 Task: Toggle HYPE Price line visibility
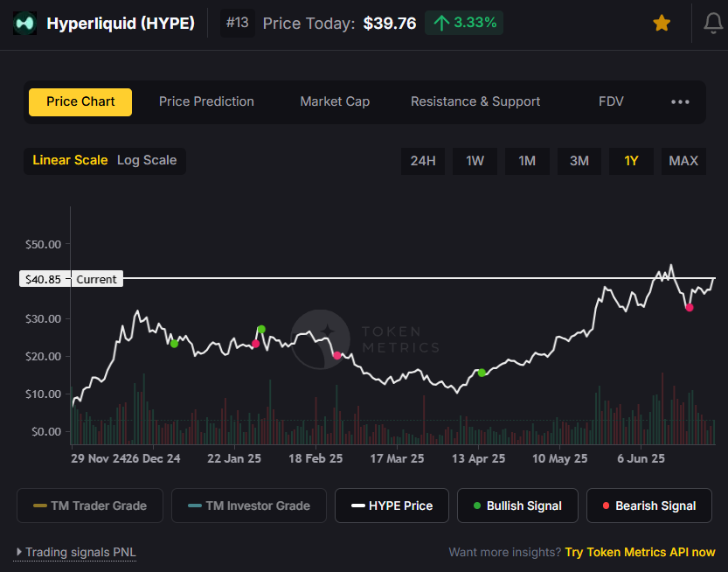click(x=392, y=506)
